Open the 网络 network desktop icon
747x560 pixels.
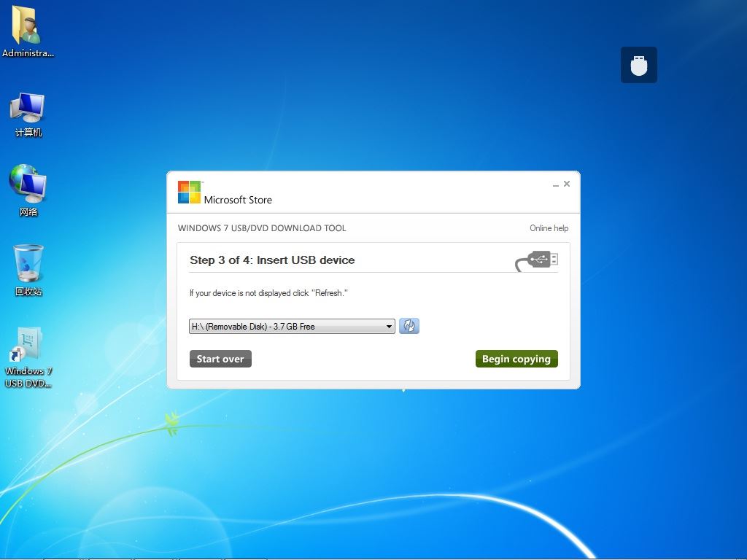pos(28,190)
